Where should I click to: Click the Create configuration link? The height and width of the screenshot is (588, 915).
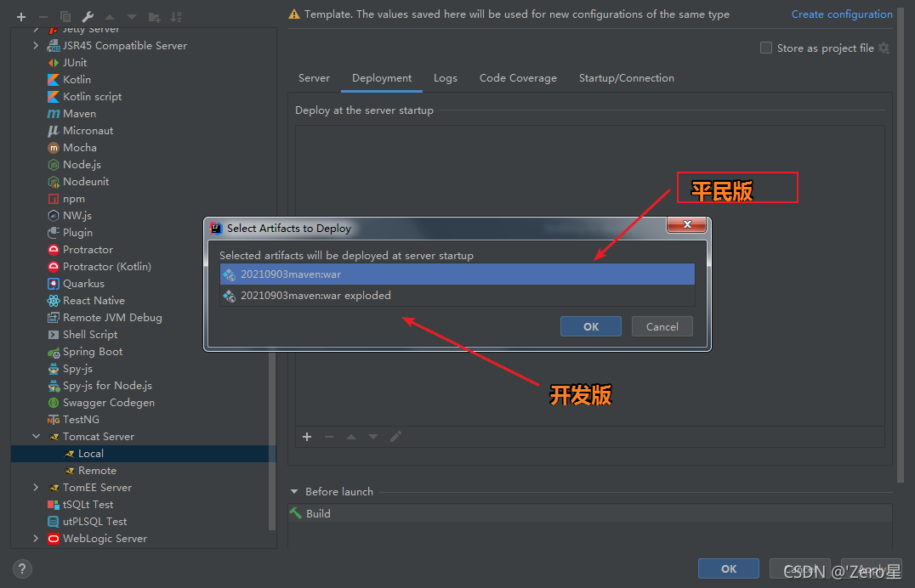coord(842,14)
